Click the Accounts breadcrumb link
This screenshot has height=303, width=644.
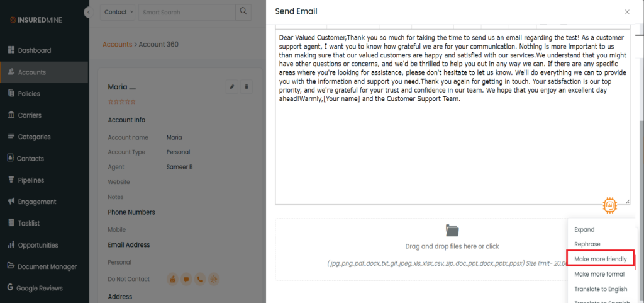[x=118, y=44]
